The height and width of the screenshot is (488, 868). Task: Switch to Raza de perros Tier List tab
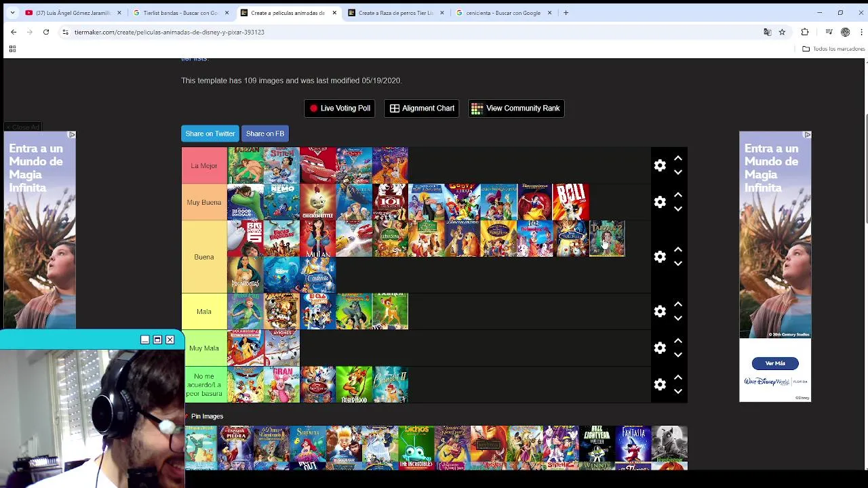point(395,13)
